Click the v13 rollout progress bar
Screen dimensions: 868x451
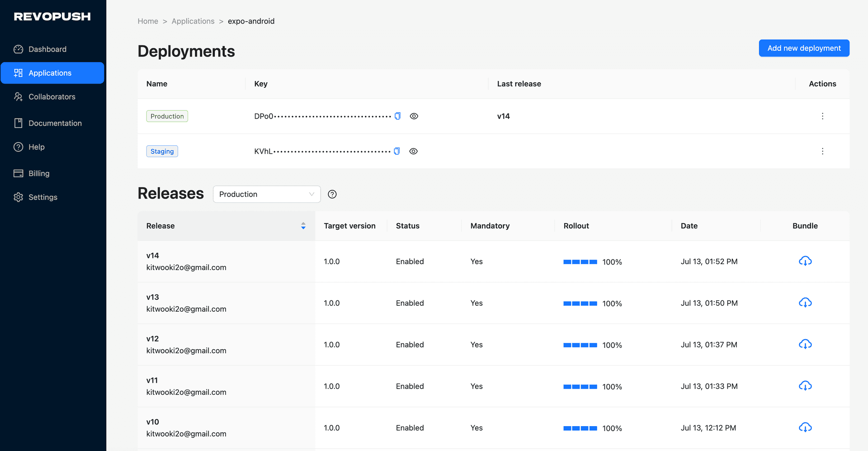pyautogui.click(x=580, y=304)
